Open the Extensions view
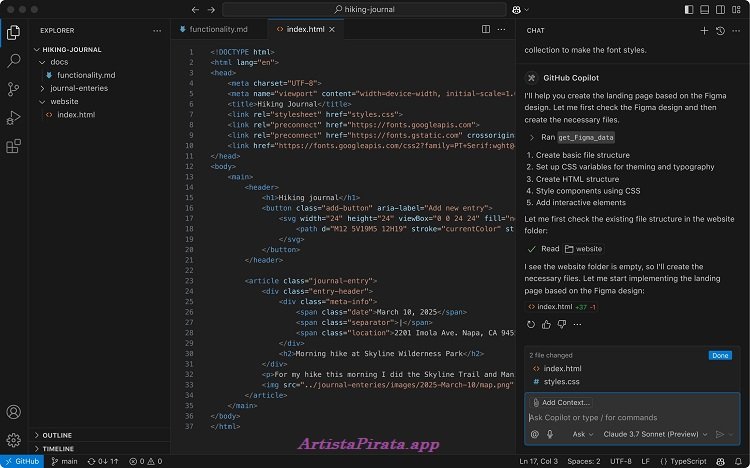The height and width of the screenshot is (468, 750). click(14, 147)
